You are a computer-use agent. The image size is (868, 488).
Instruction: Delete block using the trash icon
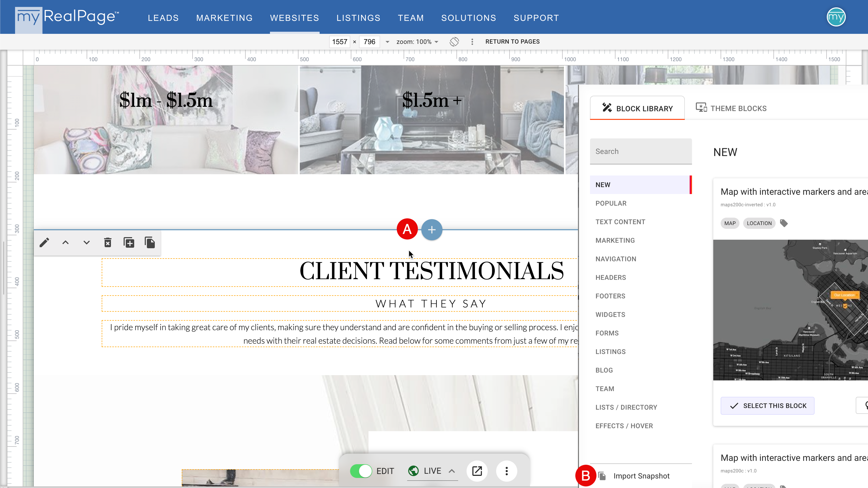pyautogui.click(x=108, y=242)
